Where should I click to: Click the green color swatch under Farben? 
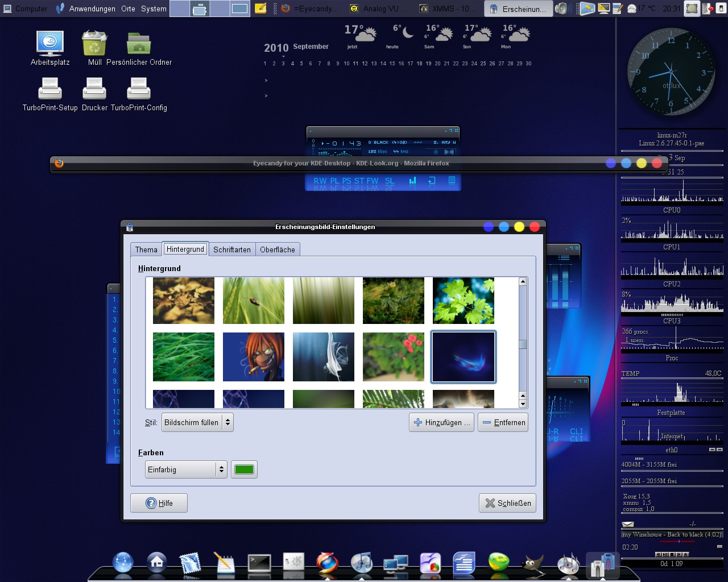(x=244, y=469)
